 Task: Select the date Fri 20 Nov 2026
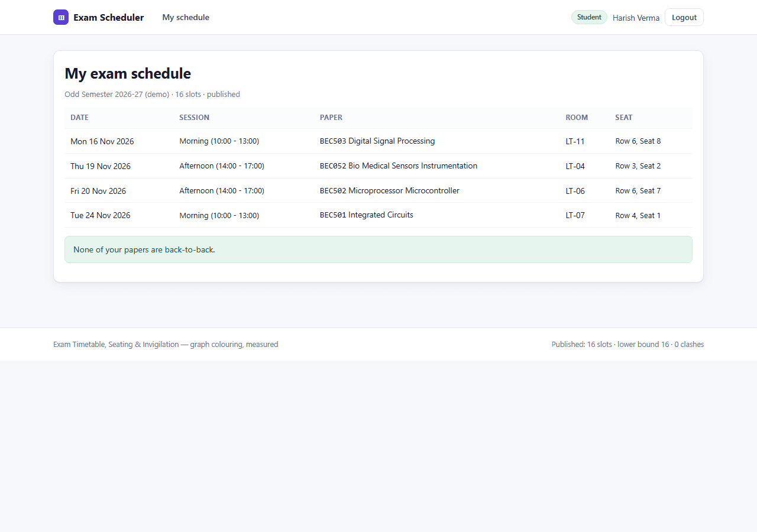(x=98, y=191)
